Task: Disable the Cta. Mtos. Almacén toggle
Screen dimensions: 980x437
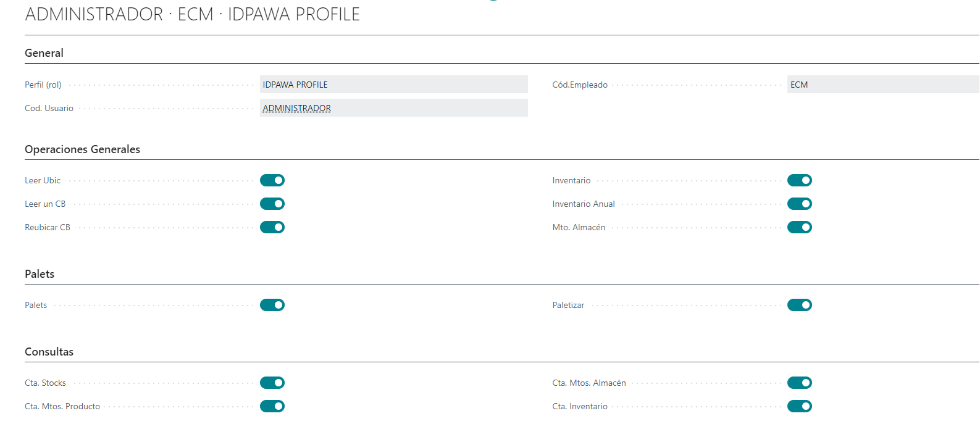Action: click(799, 383)
